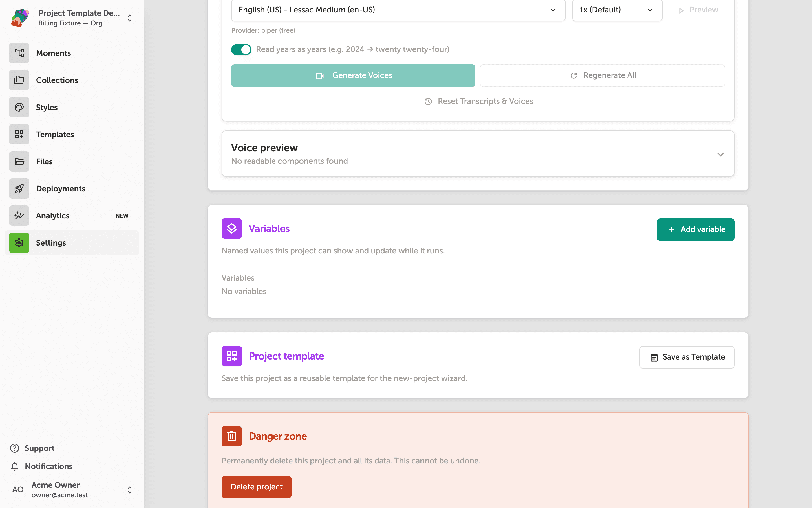Screen dimensions: 812x508
Task: Navigate to Templates
Action: pos(72,134)
